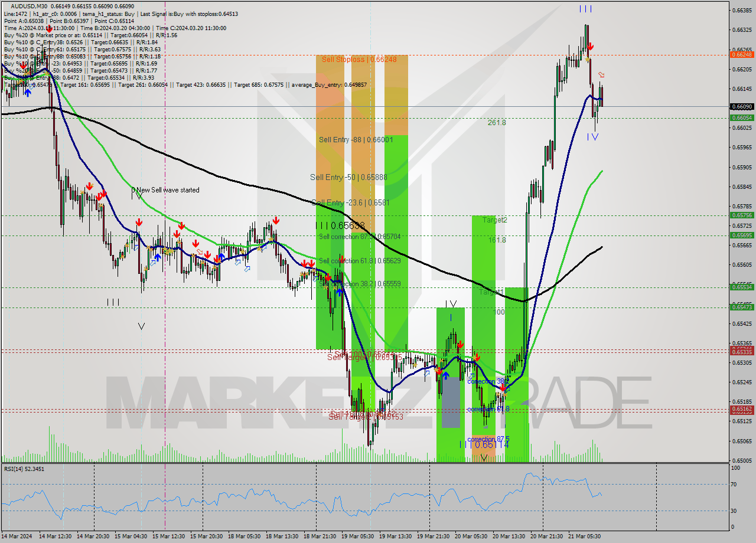Click the 0.65005 price scale value

(741, 461)
